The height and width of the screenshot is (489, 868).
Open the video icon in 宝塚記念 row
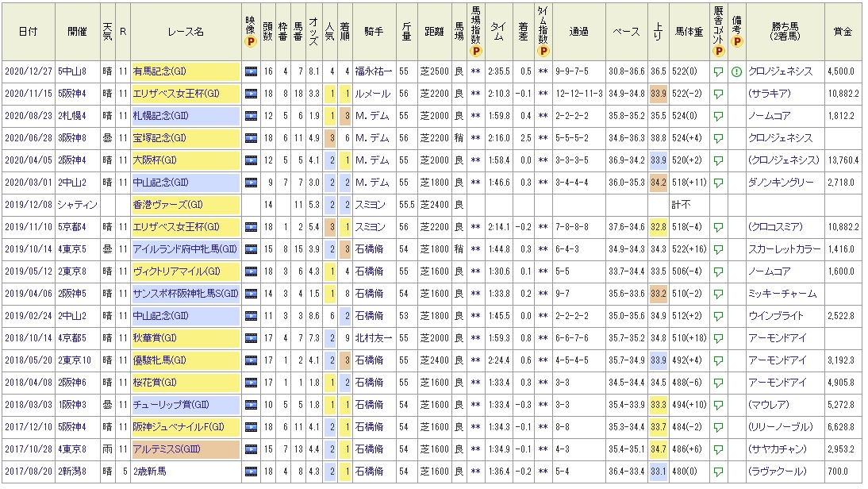(x=252, y=138)
